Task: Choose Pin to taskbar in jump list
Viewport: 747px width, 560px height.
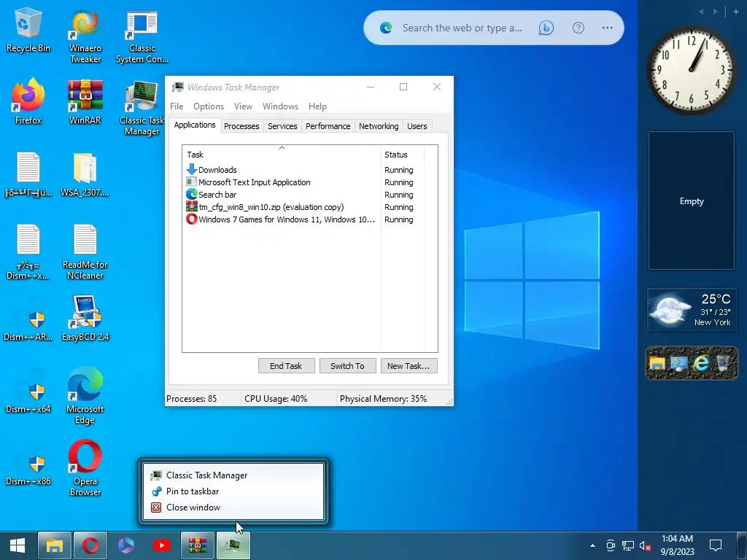Action: 233,491
